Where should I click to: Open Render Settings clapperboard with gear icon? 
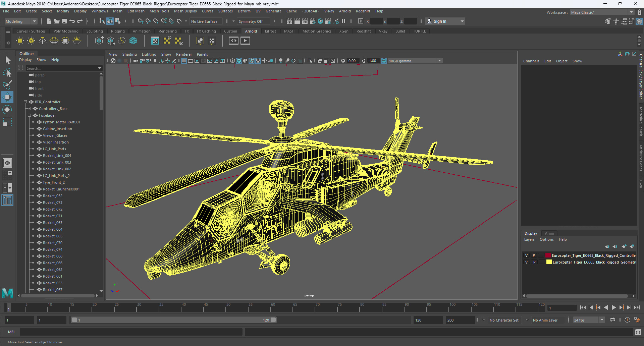coord(313,21)
